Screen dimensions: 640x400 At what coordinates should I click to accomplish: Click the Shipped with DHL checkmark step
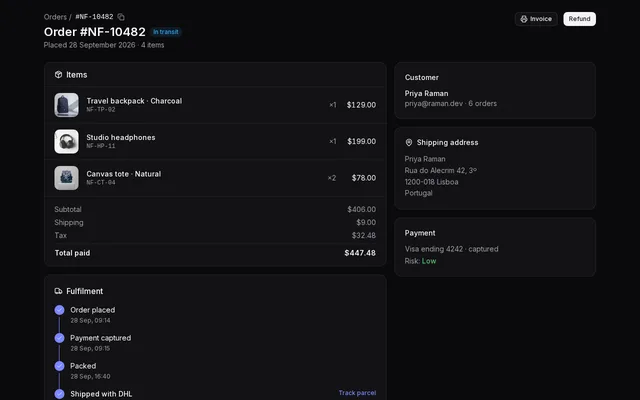60,394
